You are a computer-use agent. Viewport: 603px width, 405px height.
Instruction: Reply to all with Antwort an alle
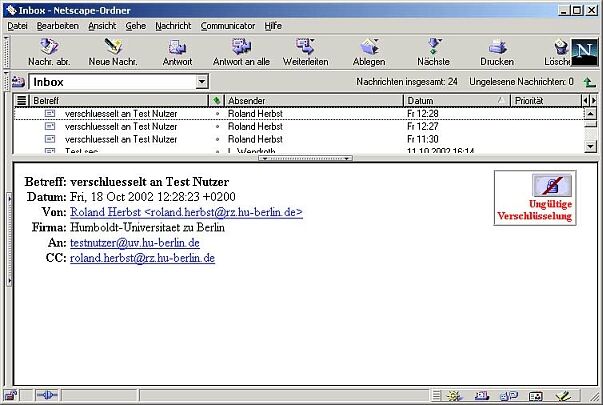(241, 51)
